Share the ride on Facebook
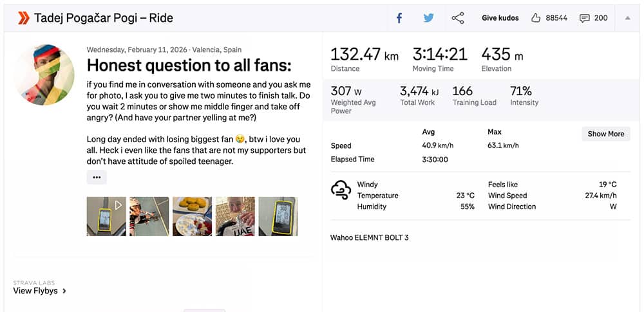 pos(399,18)
